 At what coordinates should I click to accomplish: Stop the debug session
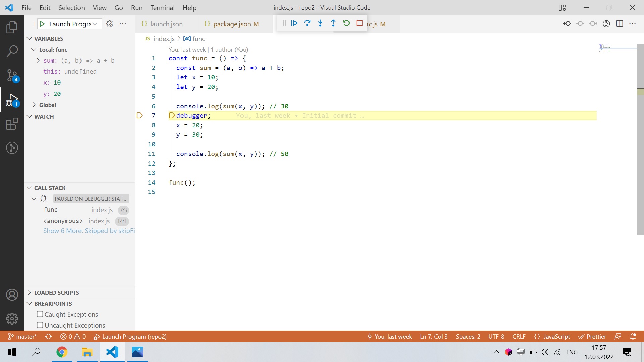(360, 23)
